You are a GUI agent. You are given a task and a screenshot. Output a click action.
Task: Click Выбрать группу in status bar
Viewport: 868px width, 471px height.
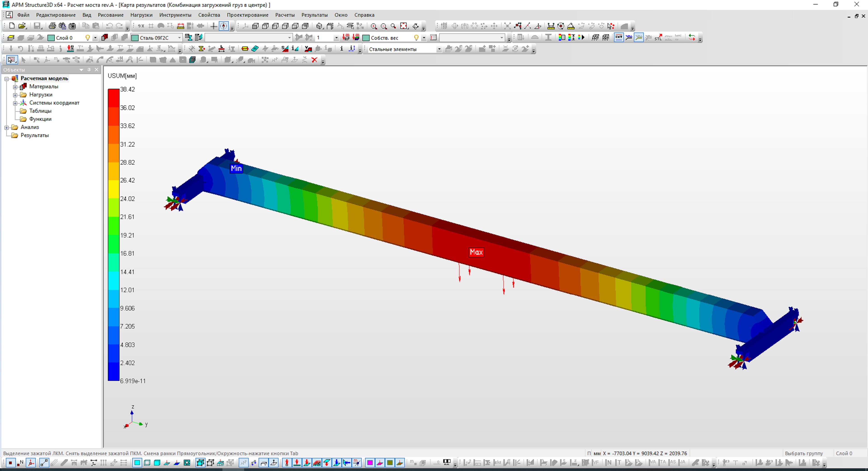click(804, 453)
